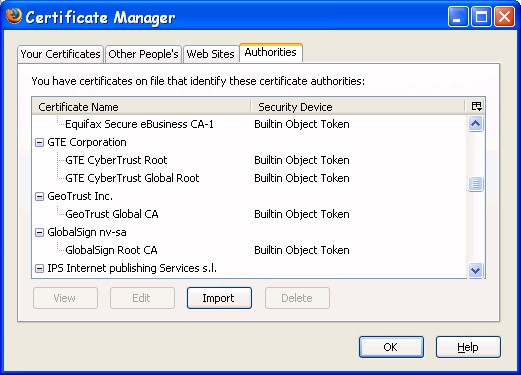Collapse the GlobalSign nv-sa group

tap(39, 232)
